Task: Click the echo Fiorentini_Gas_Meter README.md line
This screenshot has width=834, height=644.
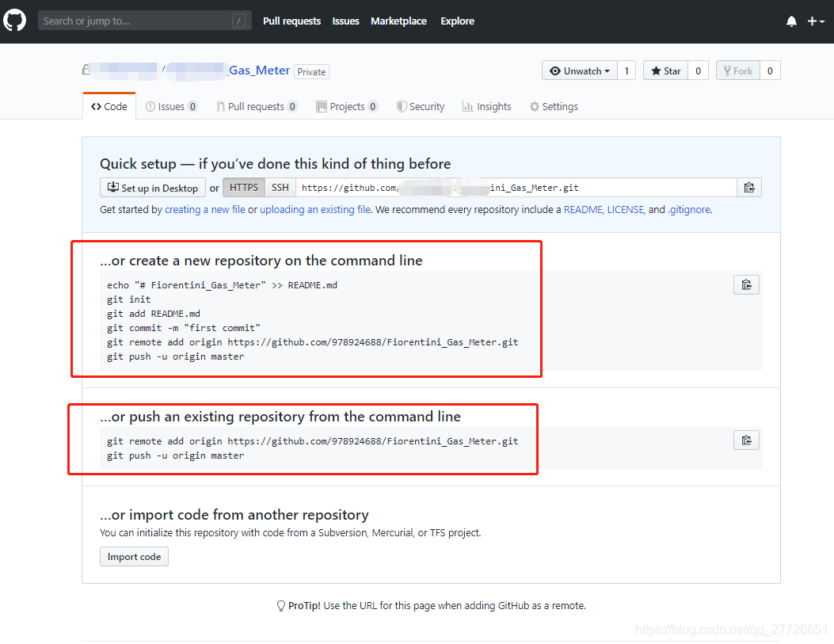Action: coord(223,285)
